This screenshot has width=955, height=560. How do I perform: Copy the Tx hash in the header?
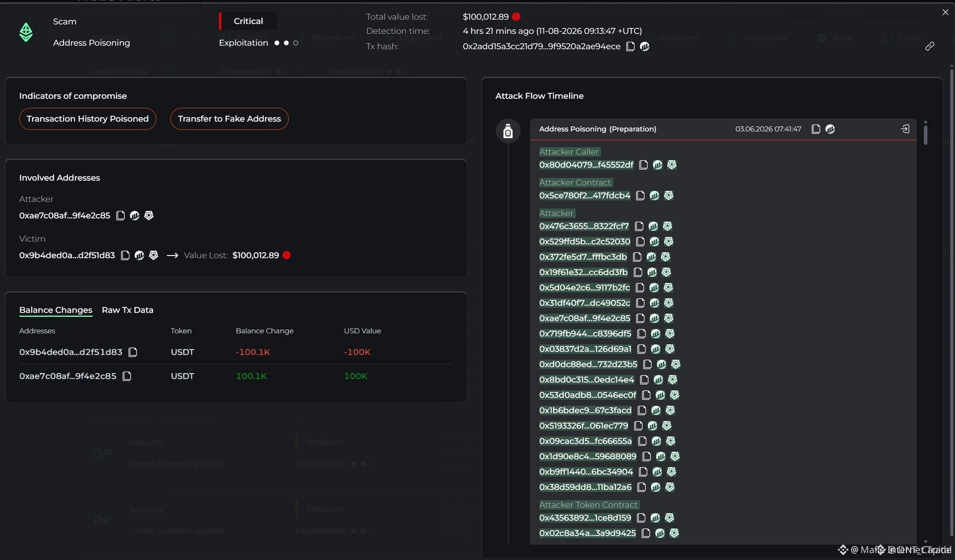coord(630,46)
